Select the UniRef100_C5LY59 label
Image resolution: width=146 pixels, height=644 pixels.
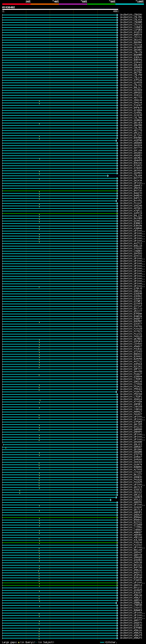pos(131,75)
